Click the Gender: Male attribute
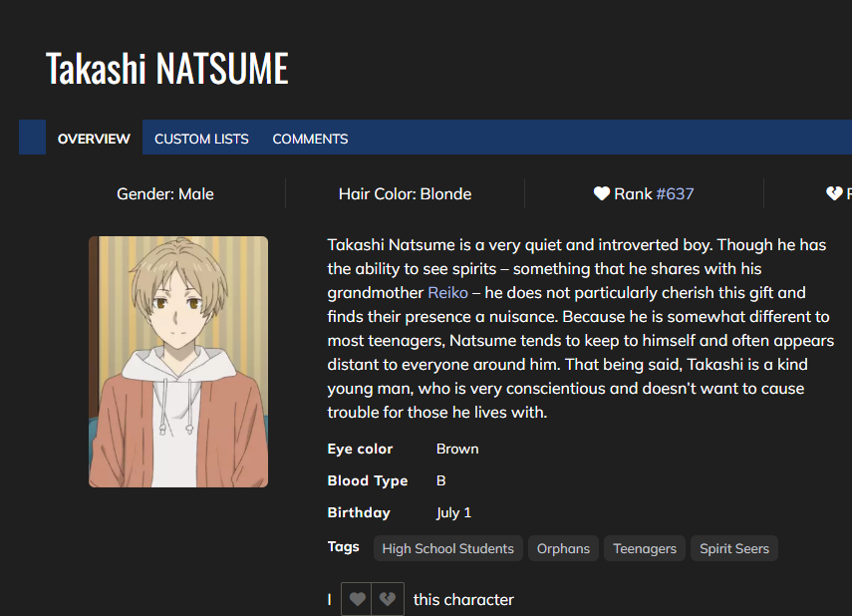Viewport: 852px width, 616px height. tap(165, 193)
